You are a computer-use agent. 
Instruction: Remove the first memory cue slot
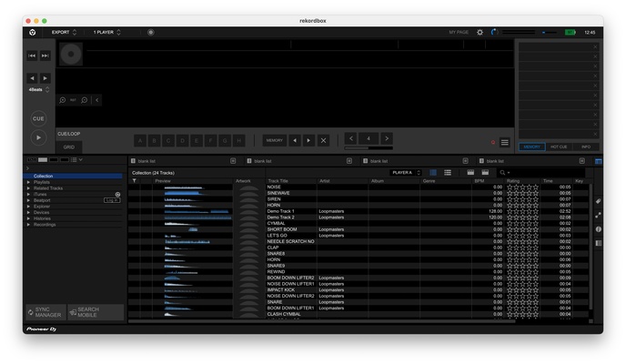[595, 47]
